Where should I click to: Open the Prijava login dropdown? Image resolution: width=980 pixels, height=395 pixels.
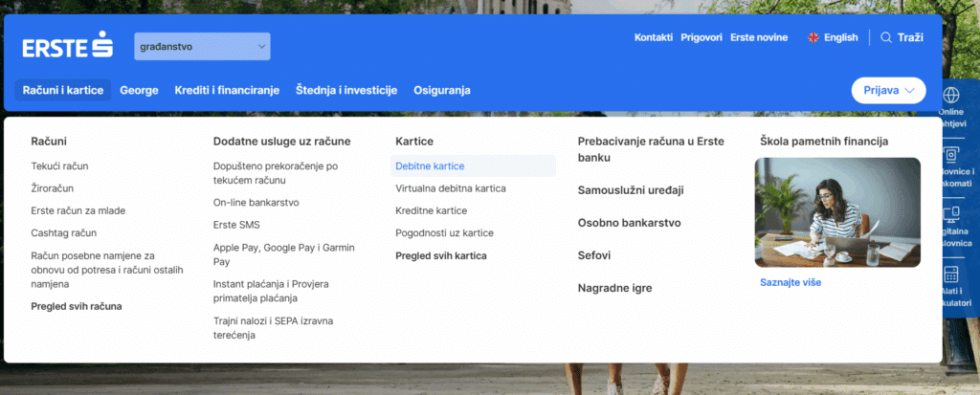887,90
